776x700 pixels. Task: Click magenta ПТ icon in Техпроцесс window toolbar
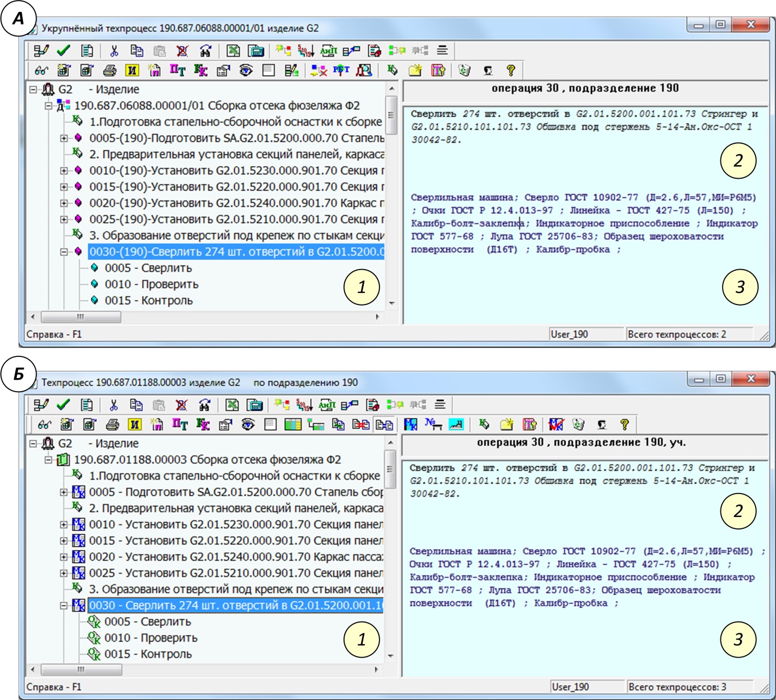coord(180,424)
